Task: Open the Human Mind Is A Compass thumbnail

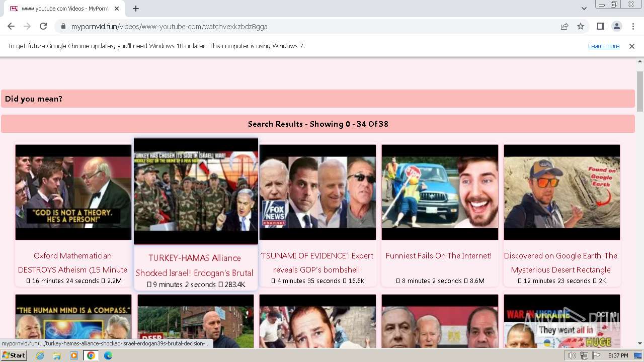Action: (x=73, y=321)
